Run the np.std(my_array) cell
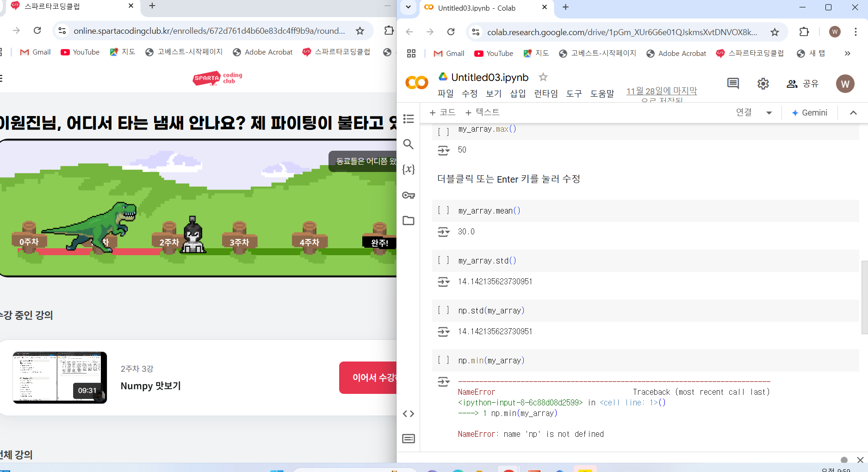 point(443,310)
